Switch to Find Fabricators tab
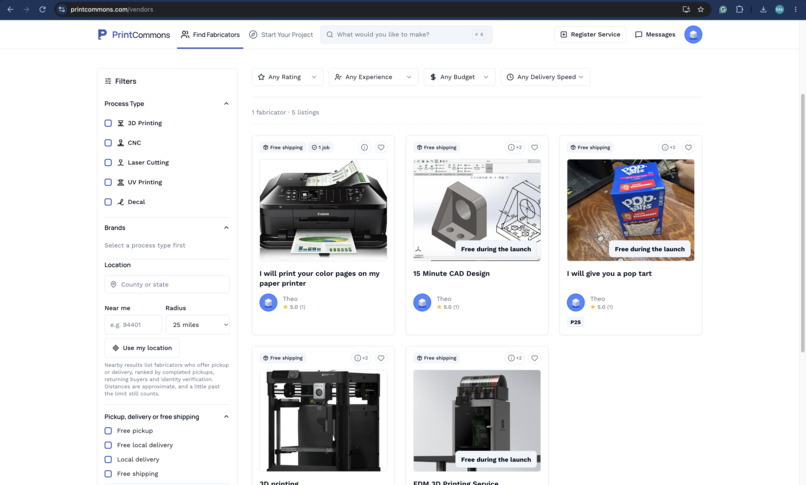Screen dimensions: 806x485 (x=210, y=34)
